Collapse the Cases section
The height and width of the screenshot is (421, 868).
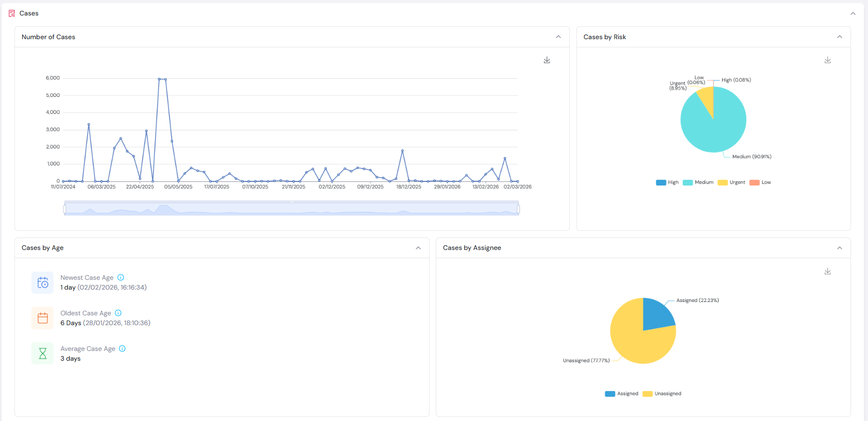[853, 13]
